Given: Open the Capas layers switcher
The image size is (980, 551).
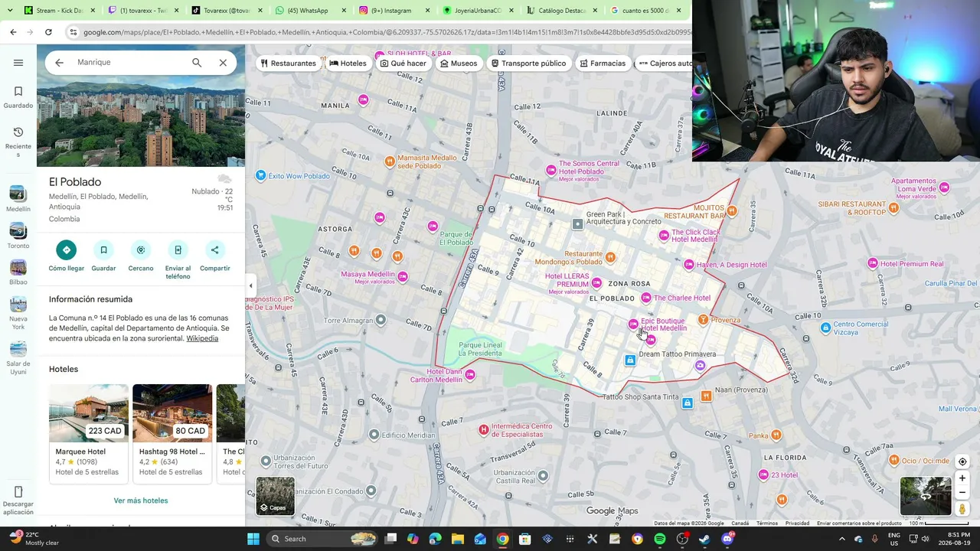Looking at the screenshot, I should tap(275, 496).
